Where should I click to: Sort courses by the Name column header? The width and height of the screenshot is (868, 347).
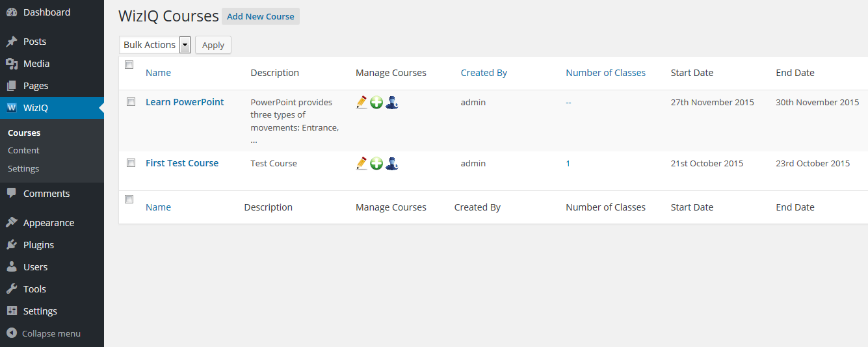pos(158,73)
